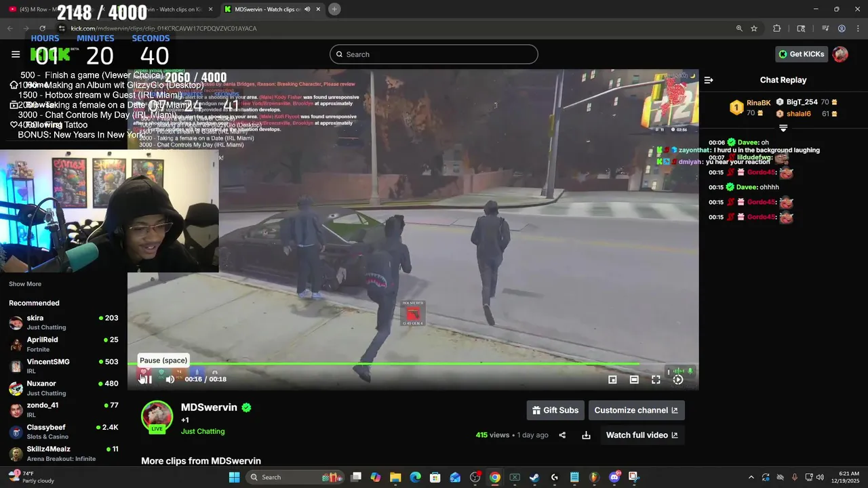Open the MDSwervin channel name
This screenshot has height=488, width=868.
click(209, 407)
